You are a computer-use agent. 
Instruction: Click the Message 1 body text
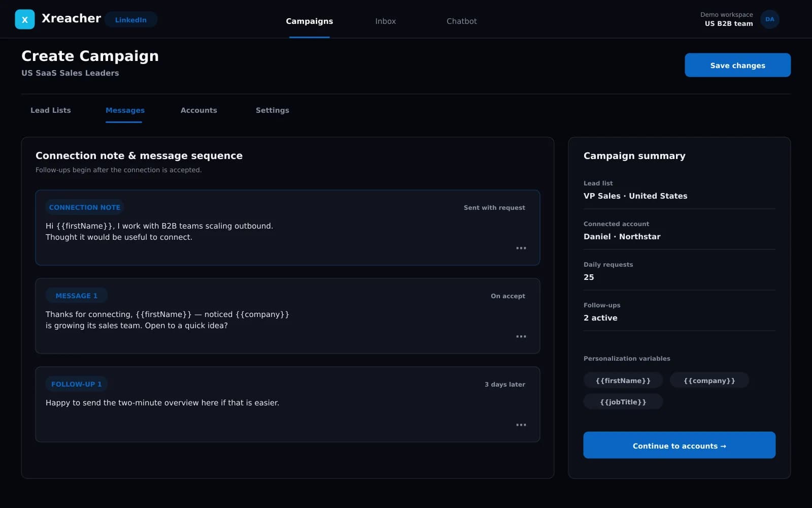point(167,320)
